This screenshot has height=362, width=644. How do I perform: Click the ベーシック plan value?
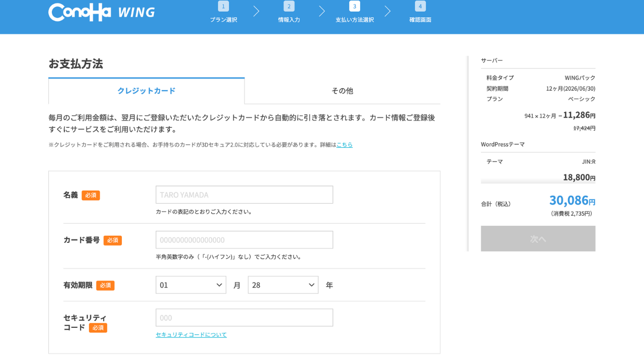pyautogui.click(x=582, y=99)
